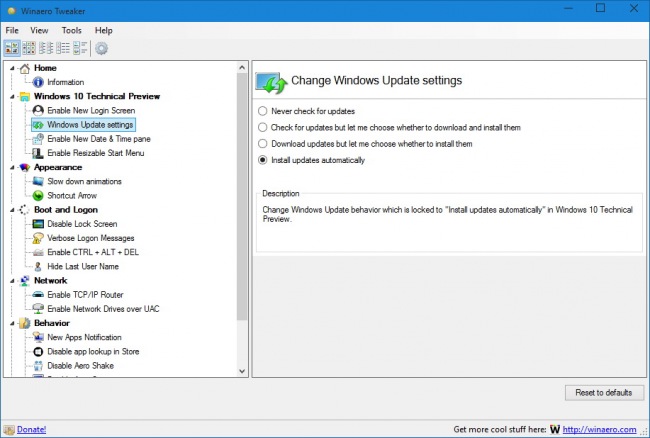Click the blue Information icon

(x=38, y=82)
